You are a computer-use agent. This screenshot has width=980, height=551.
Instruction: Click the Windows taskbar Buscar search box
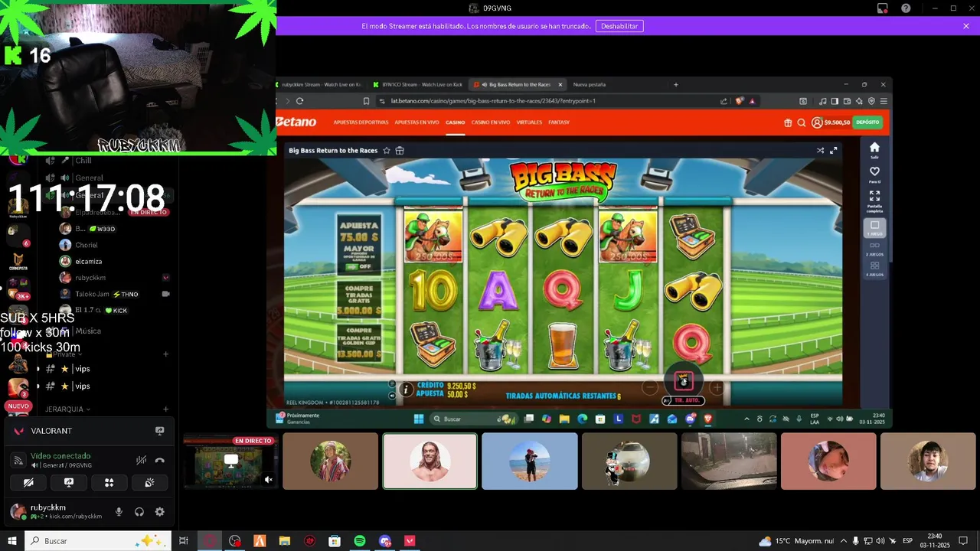(x=97, y=541)
